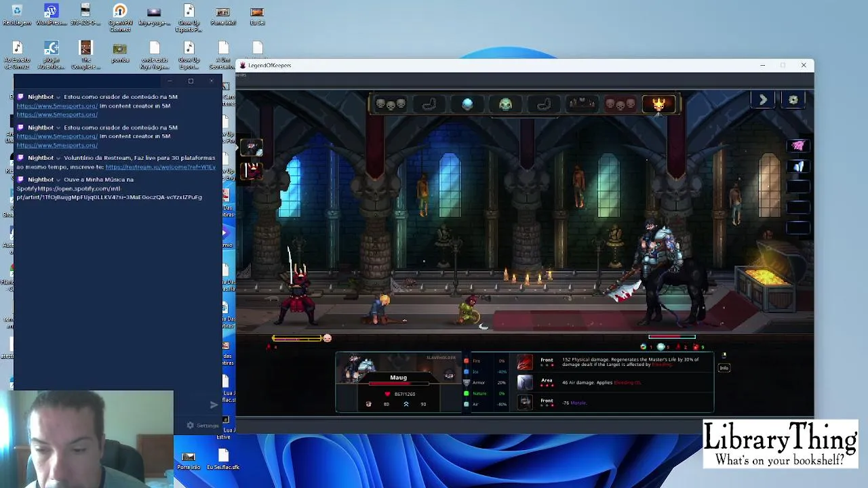Image resolution: width=868 pixels, height=488 pixels.
Task: Open the A Um Secretario file icon
Action: tap(223, 56)
